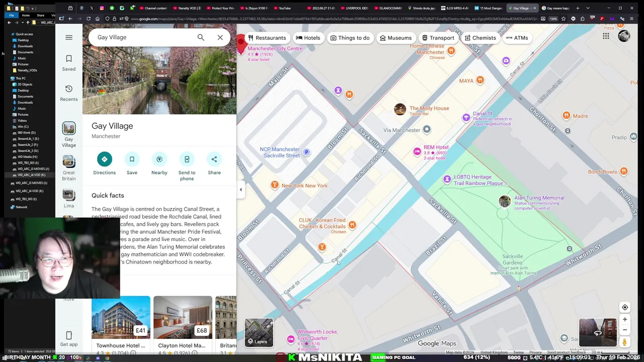Filter map by Transport
The image size is (644, 362).
(x=438, y=38)
